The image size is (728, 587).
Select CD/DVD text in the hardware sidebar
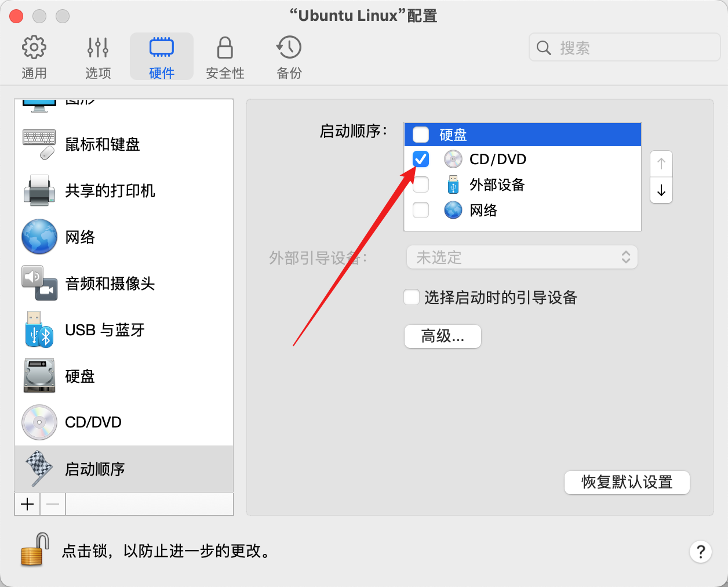93,422
